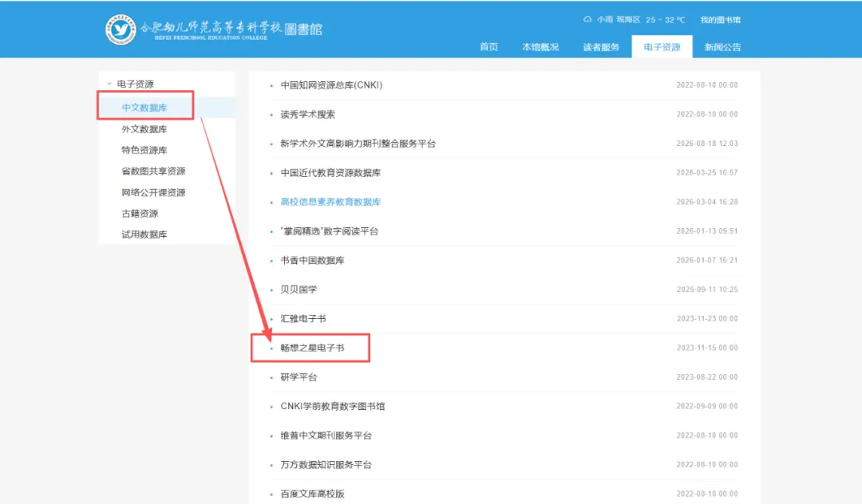The width and height of the screenshot is (862, 504).
Task: Click the 25 ~ 32 ℃ temperature text
Action: coord(665,20)
